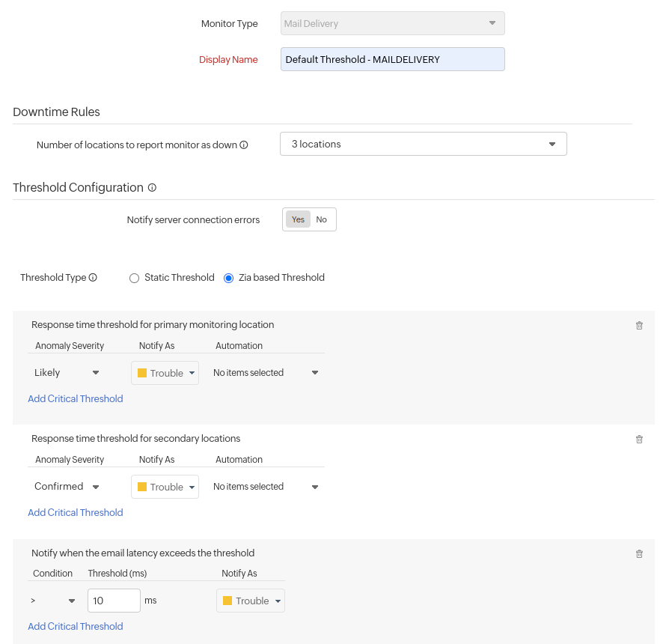Screen dimensions: 669x644
Task: Click info icon next to Threshold Type
Action: click(x=93, y=278)
